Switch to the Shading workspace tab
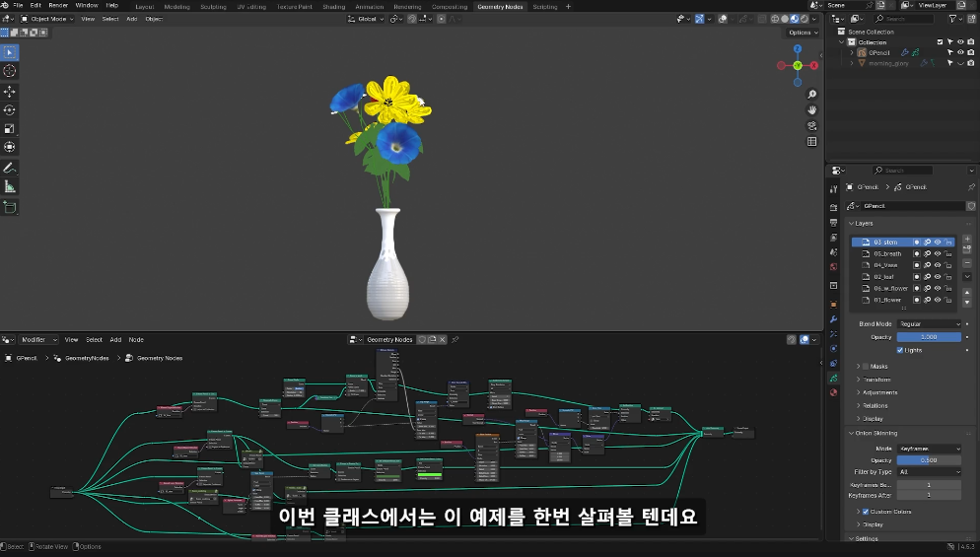 click(334, 6)
